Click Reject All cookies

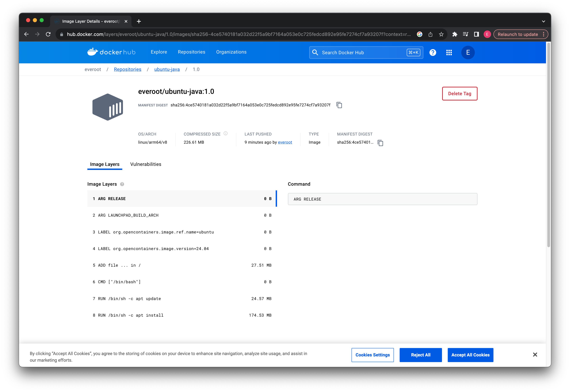[x=420, y=355]
